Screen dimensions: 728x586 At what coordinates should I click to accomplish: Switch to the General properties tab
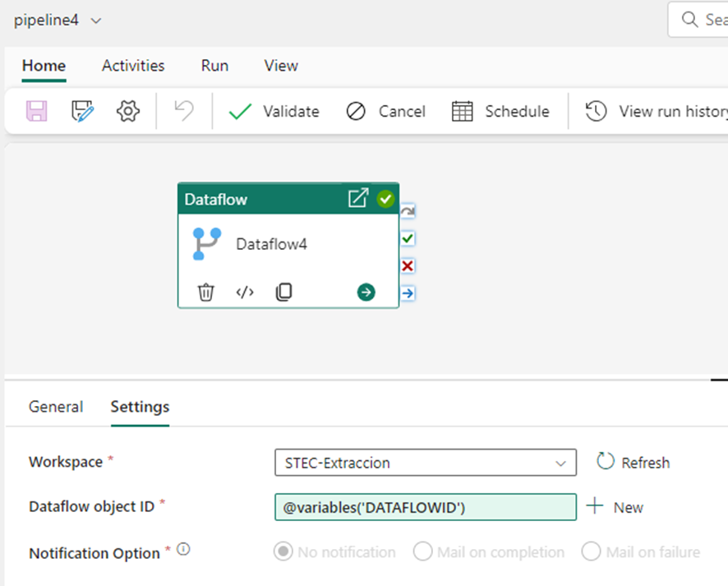click(x=56, y=407)
